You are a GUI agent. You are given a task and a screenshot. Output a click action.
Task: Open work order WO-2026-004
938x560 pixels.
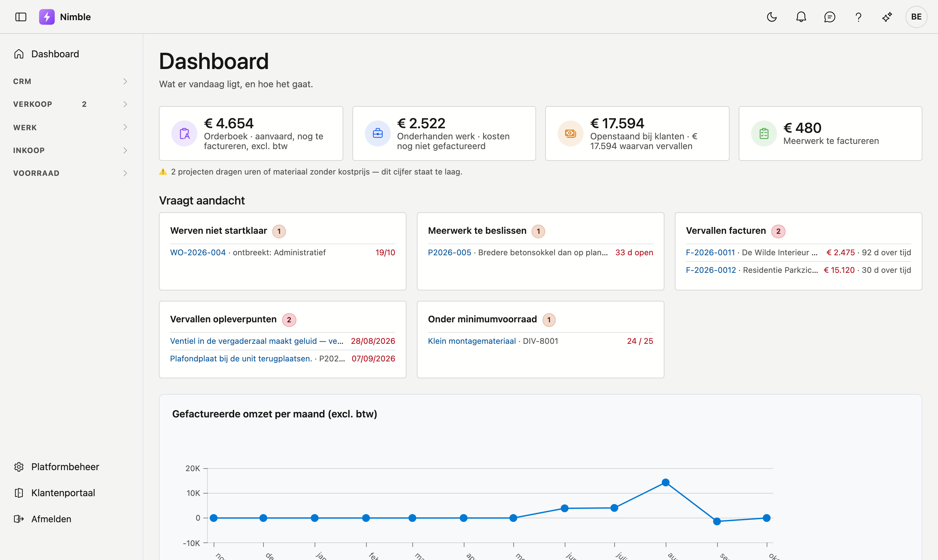pyautogui.click(x=198, y=252)
